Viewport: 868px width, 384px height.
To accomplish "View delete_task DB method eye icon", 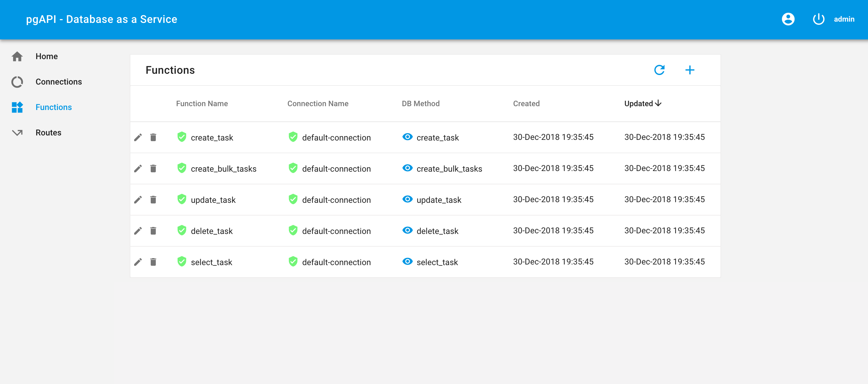I will (x=407, y=230).
